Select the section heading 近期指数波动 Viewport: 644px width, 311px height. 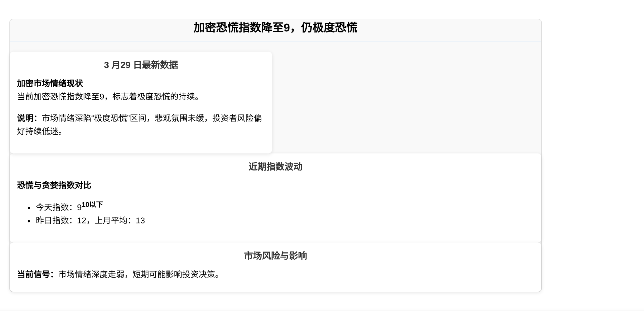pos(275,167)
